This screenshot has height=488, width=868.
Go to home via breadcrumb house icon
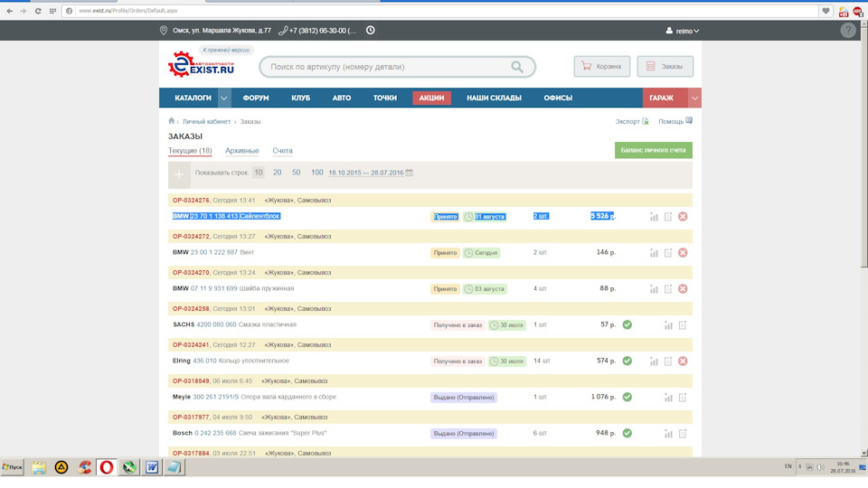tap(172, 120)
